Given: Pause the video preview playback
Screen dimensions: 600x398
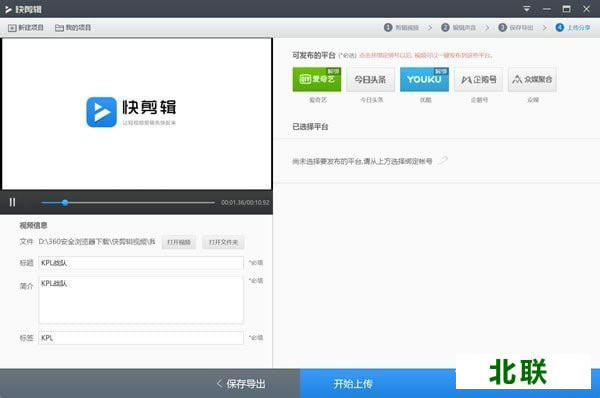Looking at the screenshot, I should 12,202.
